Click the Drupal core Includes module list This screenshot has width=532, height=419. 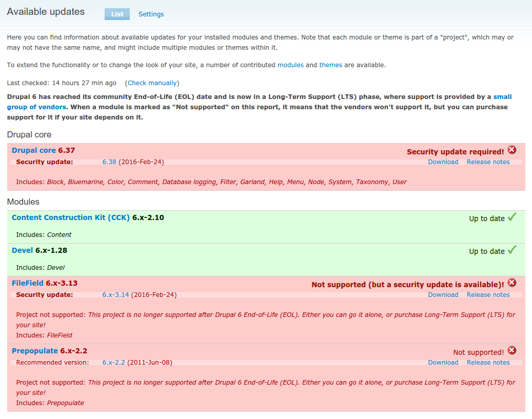(227, 182)
